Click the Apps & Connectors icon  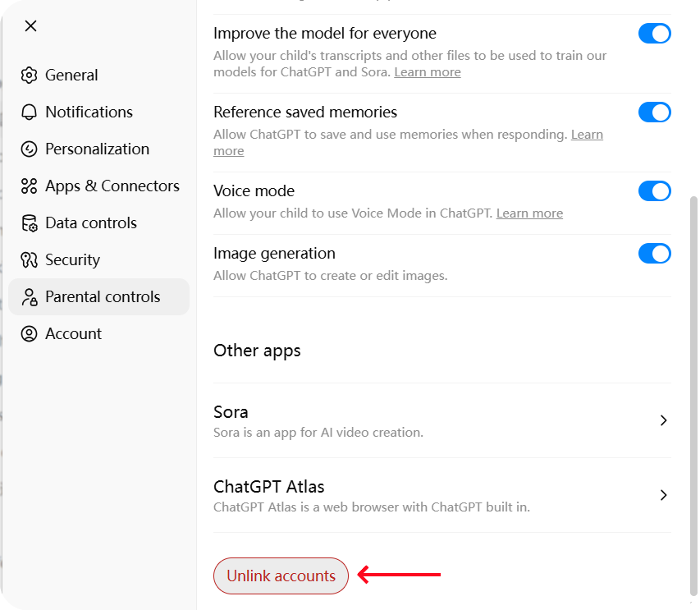pos(30,186)
